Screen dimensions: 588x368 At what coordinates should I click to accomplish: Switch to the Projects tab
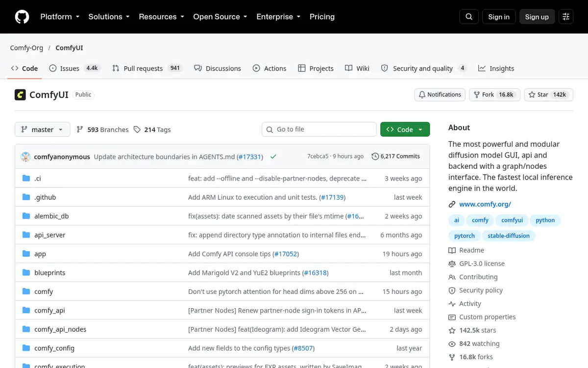pyautogui.click(x=316, y=68)
